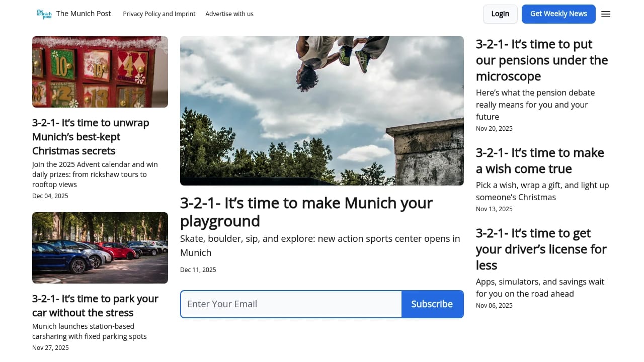Click the Advent calendar article subtitle text
Image resolution: width=644 pixels, height=362 pixels.
coord(95,174)
